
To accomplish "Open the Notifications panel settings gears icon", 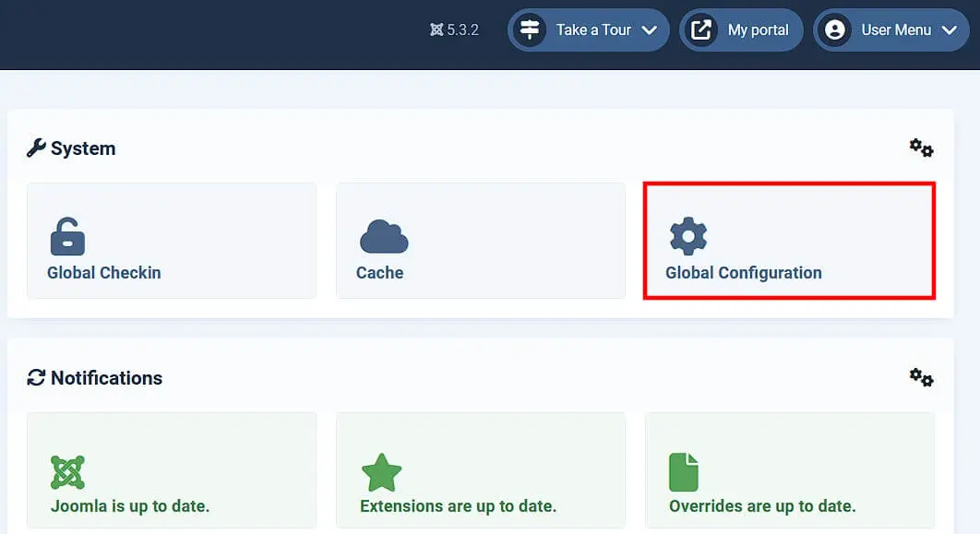I will click(x=920, y=377).
